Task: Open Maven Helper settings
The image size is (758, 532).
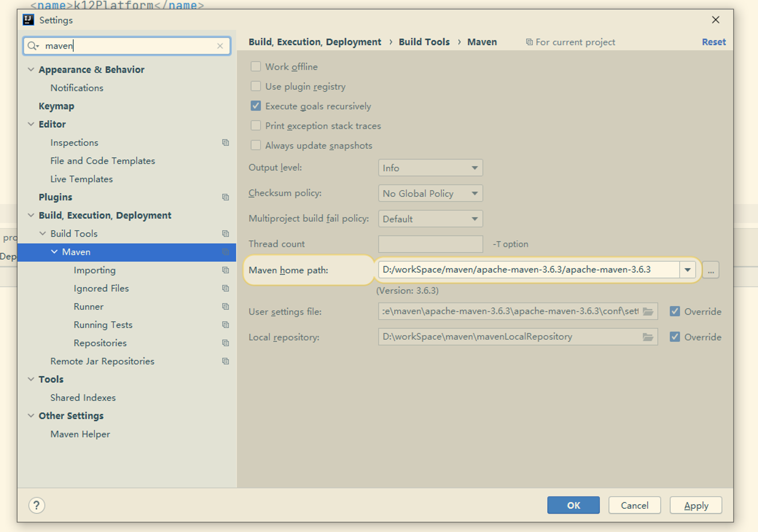Action: point(80,434)
